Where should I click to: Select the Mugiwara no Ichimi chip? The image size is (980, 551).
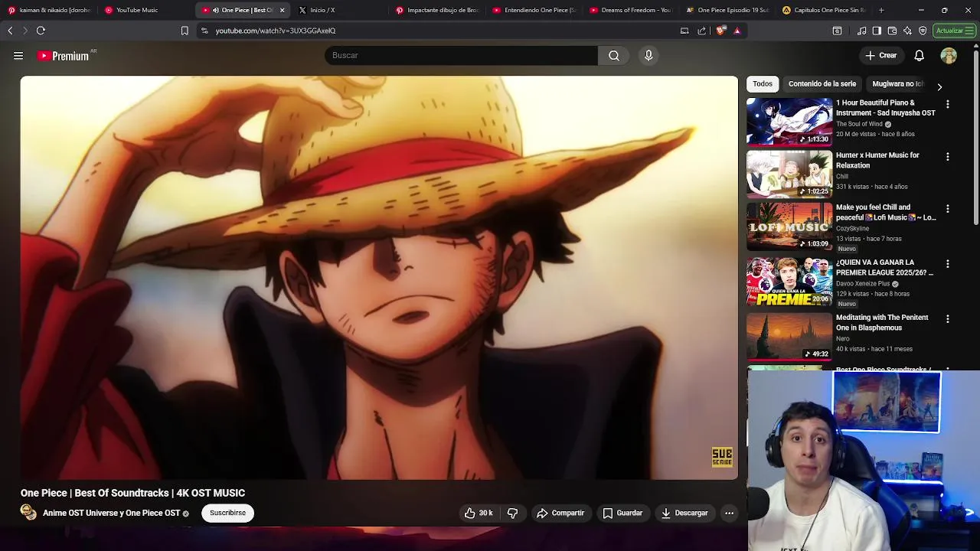[897, 83]
